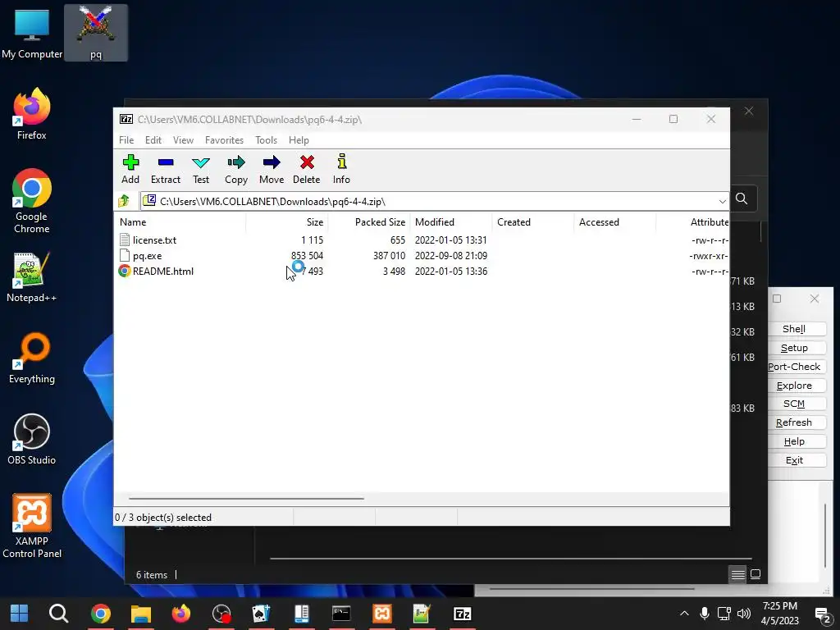Viewport: 840px width, 630px height.
Task: Open the notifications icon in system tray
Action: click(822, 614)
